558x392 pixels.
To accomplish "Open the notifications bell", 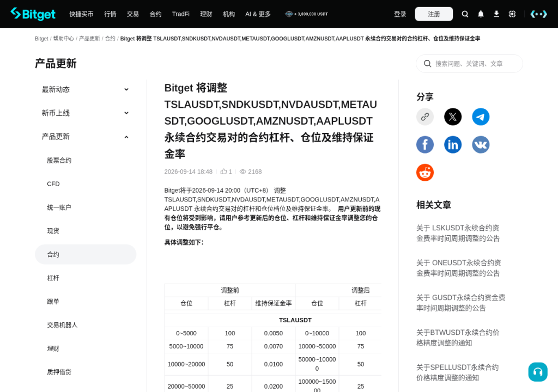I will pyautogui.click(x=481, y=14).
